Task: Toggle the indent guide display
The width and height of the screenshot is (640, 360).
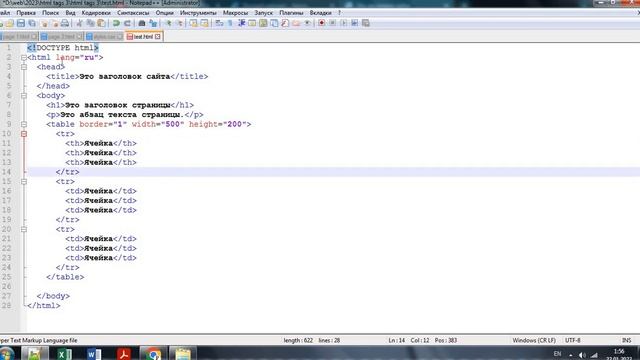Action: point(241,23)
